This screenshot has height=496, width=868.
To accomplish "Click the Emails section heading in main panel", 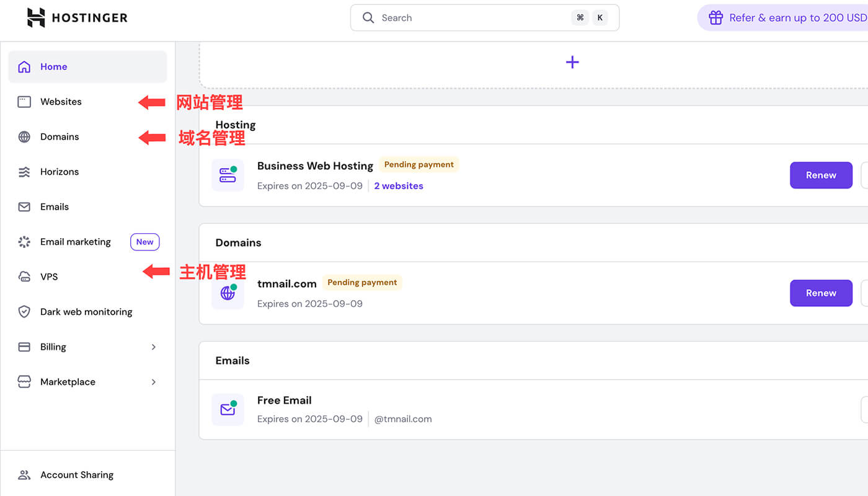I will [232, 360].
